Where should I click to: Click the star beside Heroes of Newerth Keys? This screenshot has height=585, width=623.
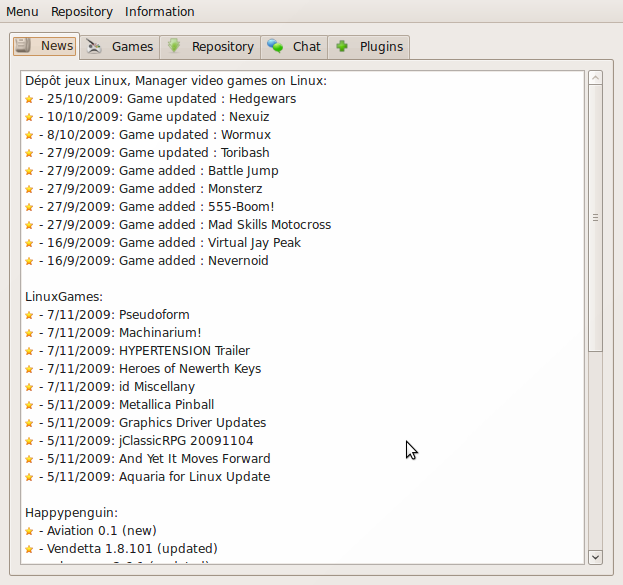[29, 369]
